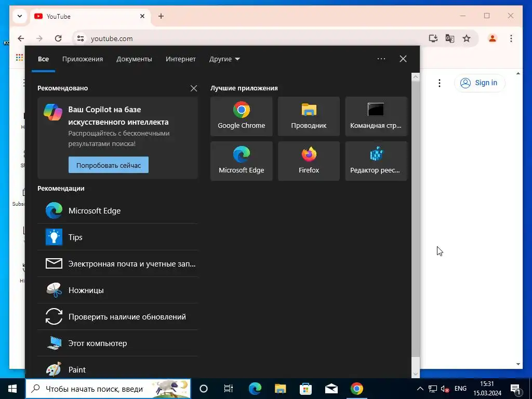Click Попробовать сейчас button
Viewport: 532px width, 399px height.
tap(109, 165)
